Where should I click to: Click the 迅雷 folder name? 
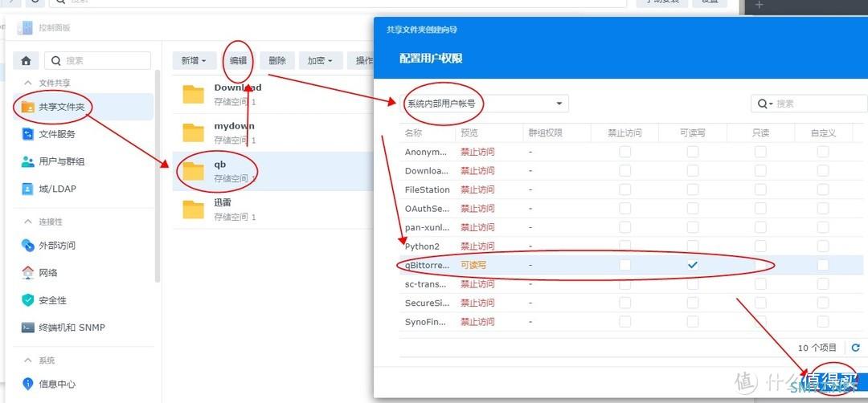pyautogui.click(x=223, y=203)
